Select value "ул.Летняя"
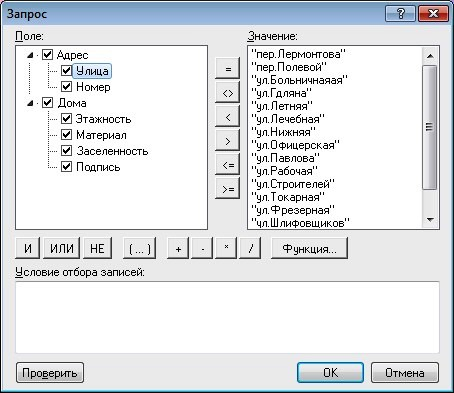454x393 pixels. coord(282,106)
